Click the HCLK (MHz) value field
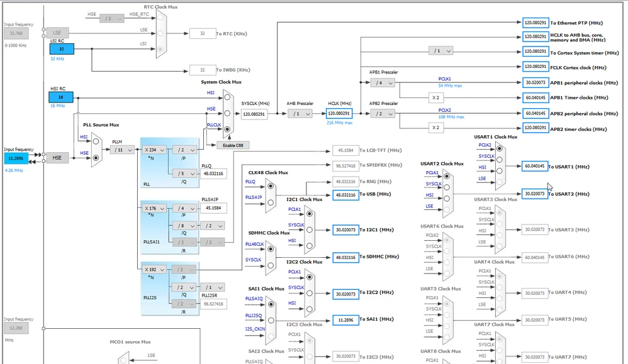628x364 pixels. coord(339,114)
